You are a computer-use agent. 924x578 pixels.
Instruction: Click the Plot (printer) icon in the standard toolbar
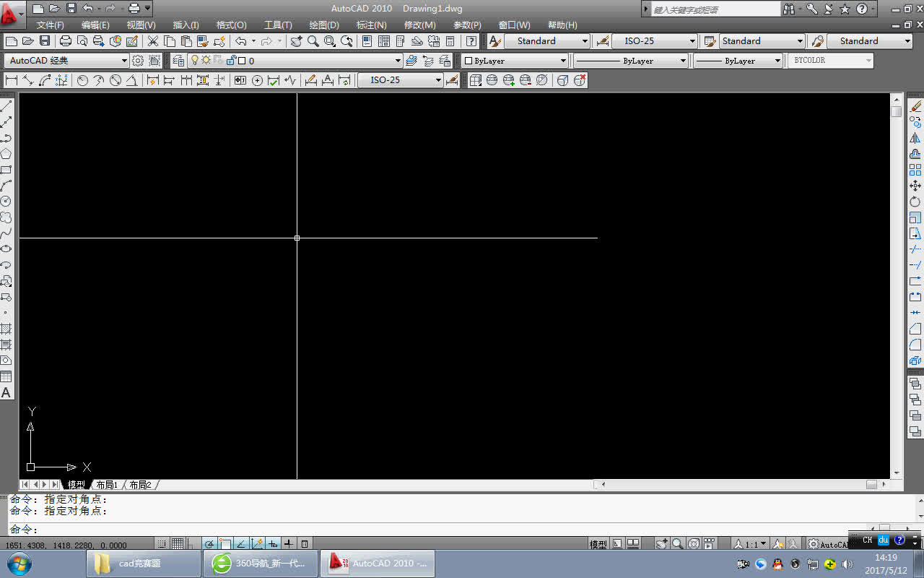[x=66, y=41]
